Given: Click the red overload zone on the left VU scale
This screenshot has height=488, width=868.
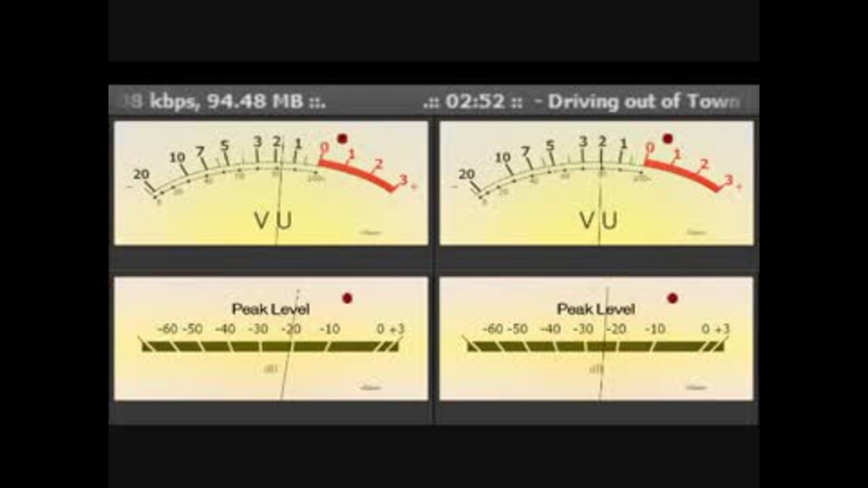Looking at the screenshot, I should (359, 174).
